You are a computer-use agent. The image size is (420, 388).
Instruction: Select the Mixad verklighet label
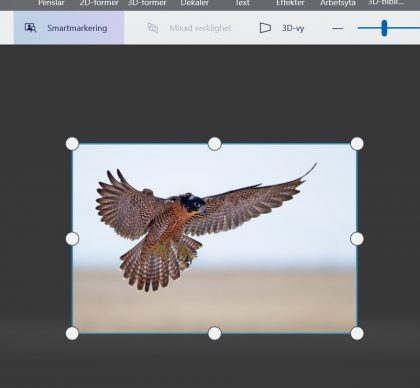pos(200,28)
